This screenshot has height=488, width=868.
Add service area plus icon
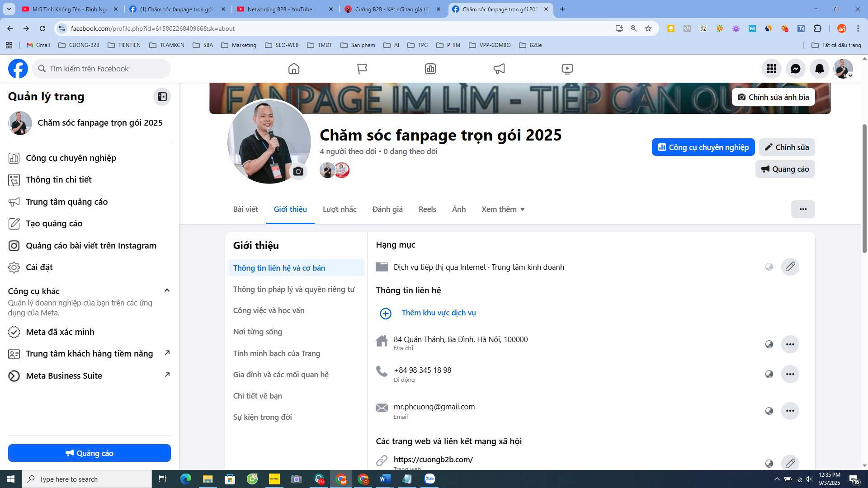[385, 313]
